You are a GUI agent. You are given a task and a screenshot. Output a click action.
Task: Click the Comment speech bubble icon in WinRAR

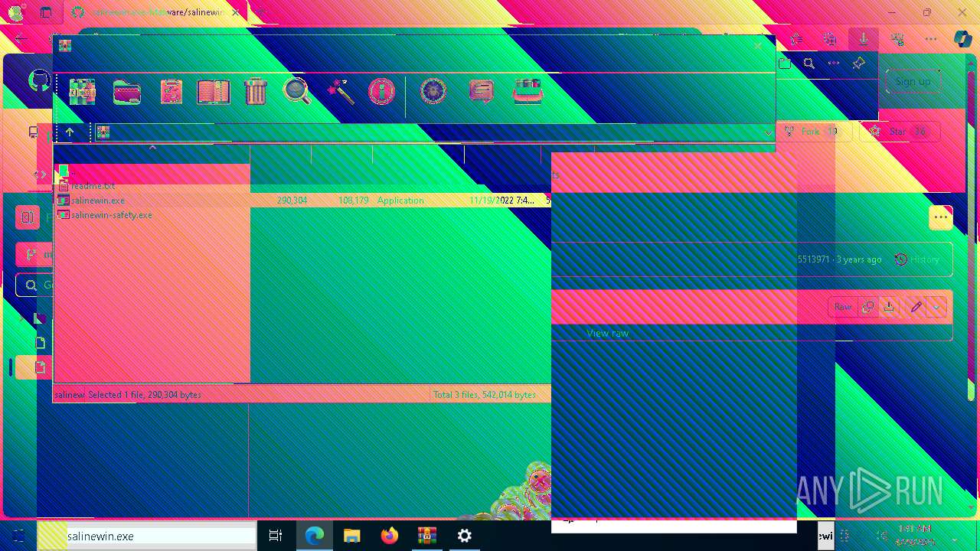click(x=481, y=92)
